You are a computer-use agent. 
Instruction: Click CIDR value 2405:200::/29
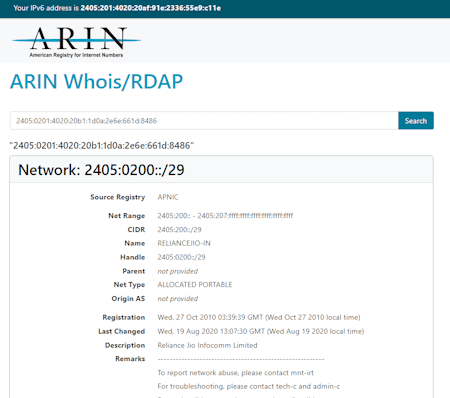point(179,230)
